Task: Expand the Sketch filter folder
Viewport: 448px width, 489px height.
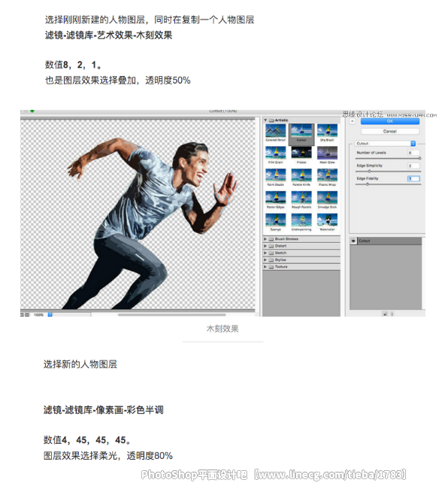Action: (265, 253)
